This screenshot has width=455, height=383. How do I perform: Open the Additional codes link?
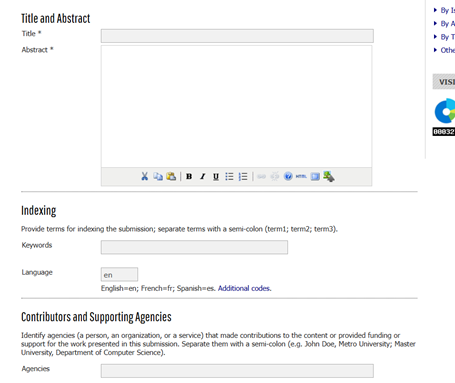coord(244,288)
